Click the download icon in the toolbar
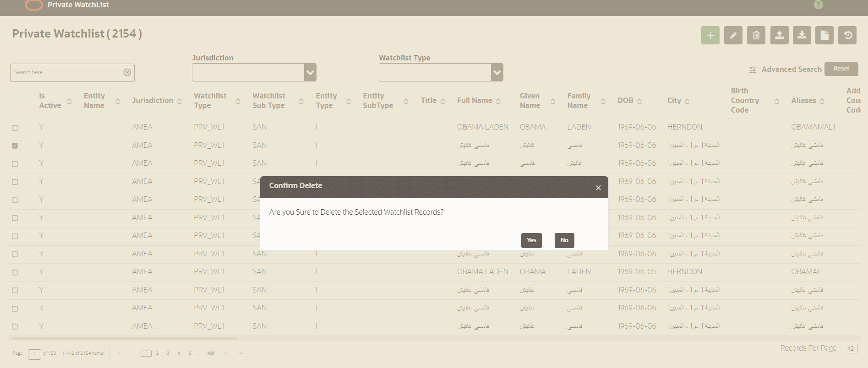Screen dimensions: 868x368 click(802, 35)
